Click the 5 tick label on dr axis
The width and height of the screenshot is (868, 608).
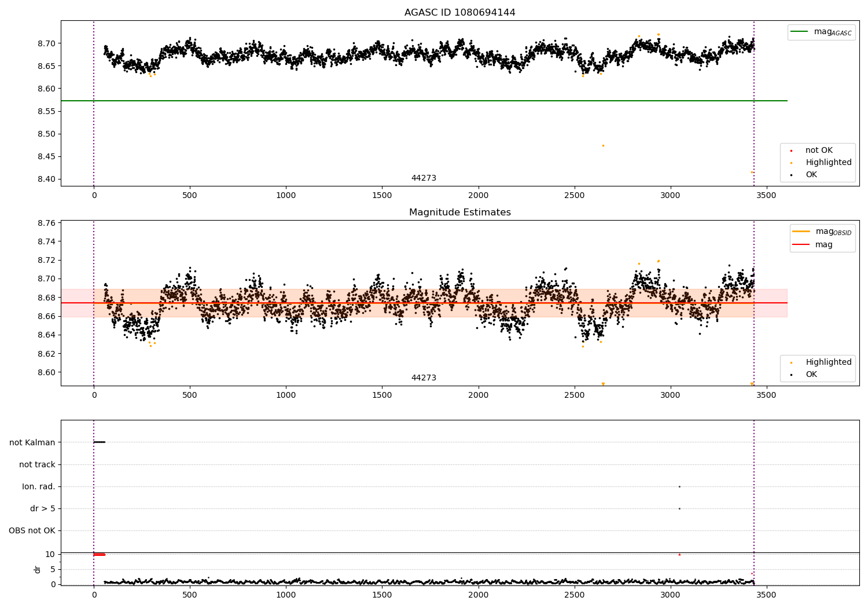[53, 570]
